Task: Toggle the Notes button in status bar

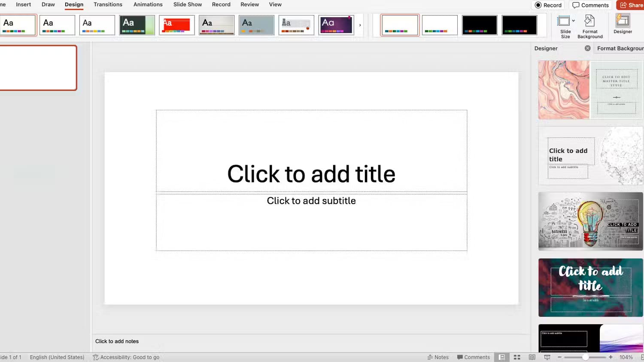Action: (x=438, y=357)
